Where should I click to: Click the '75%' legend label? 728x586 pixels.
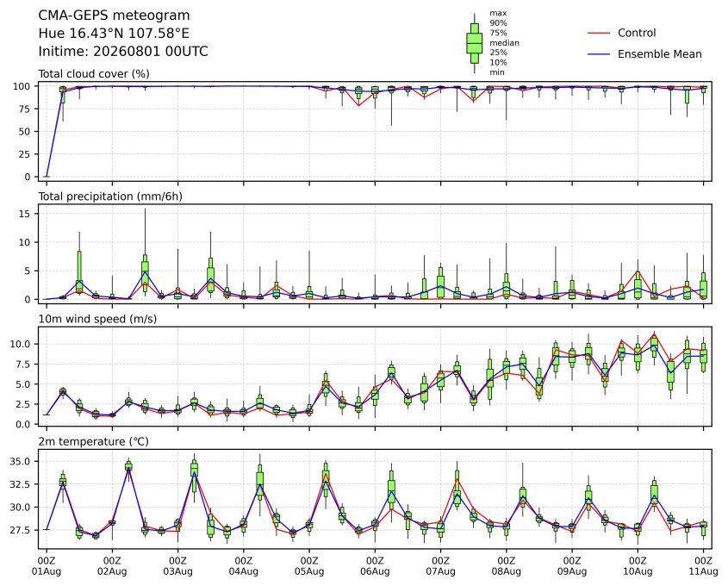click(498, 33)
